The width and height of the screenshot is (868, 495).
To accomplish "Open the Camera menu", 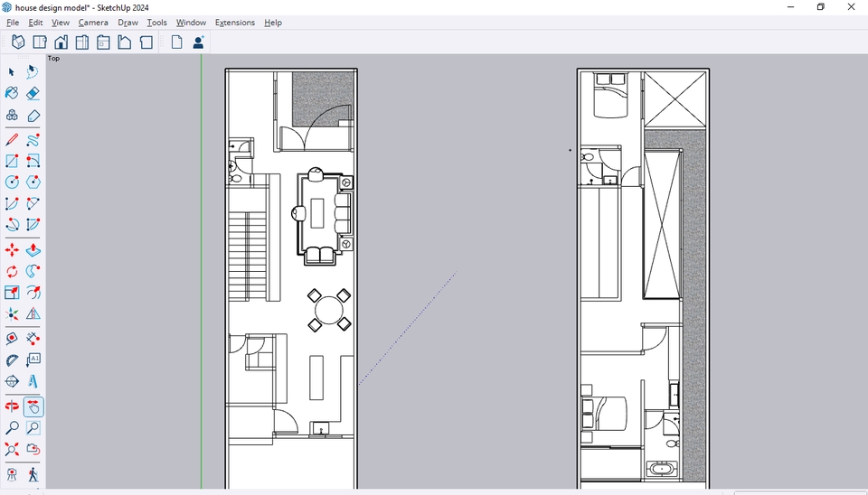I will click(93, 23).
